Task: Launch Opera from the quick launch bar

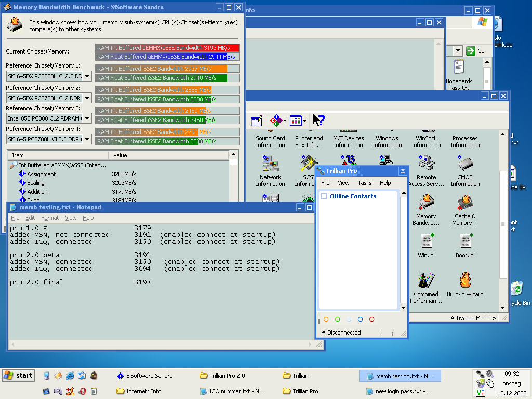Action: (83, 391)
